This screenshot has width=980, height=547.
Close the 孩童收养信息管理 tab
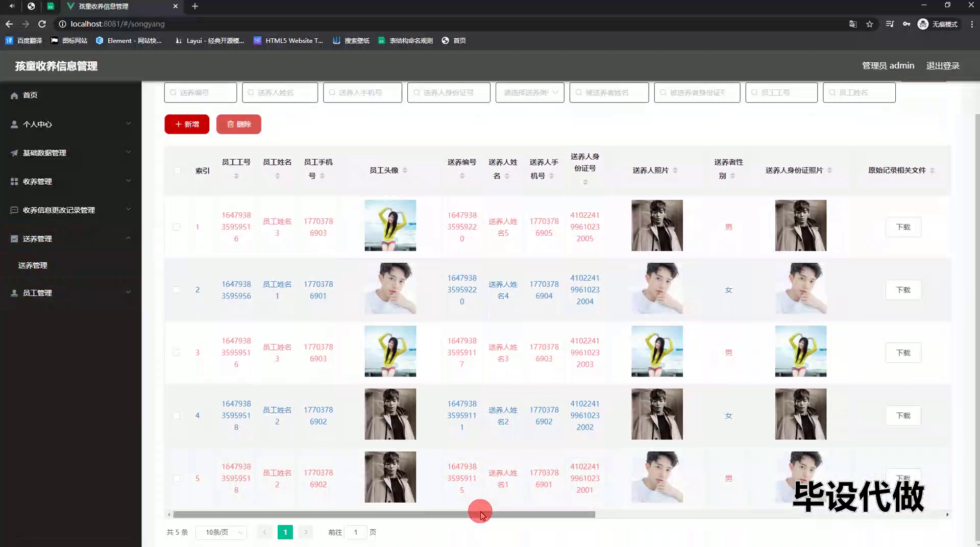pos(176,6)
